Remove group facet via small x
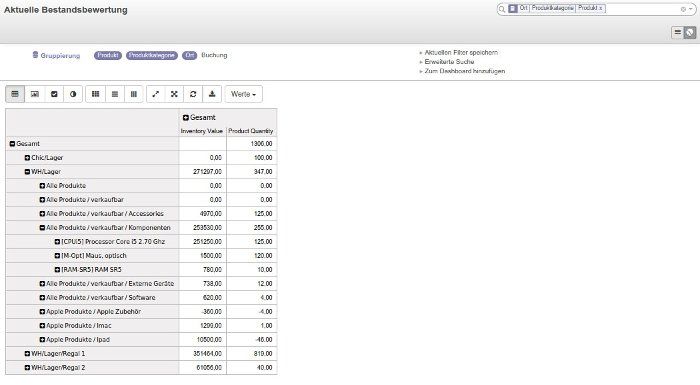Screen dimensions: 700x385 tap(601, 8)
